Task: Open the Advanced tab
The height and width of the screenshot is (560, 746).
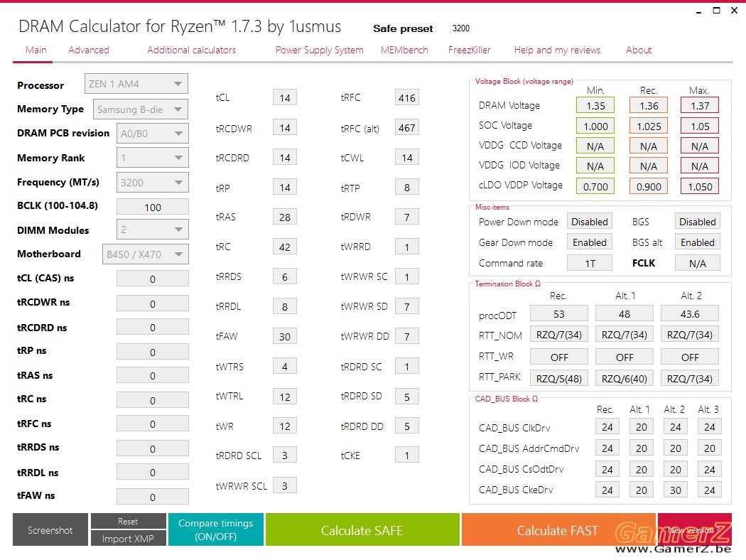Action: click(x=89, y=50)
